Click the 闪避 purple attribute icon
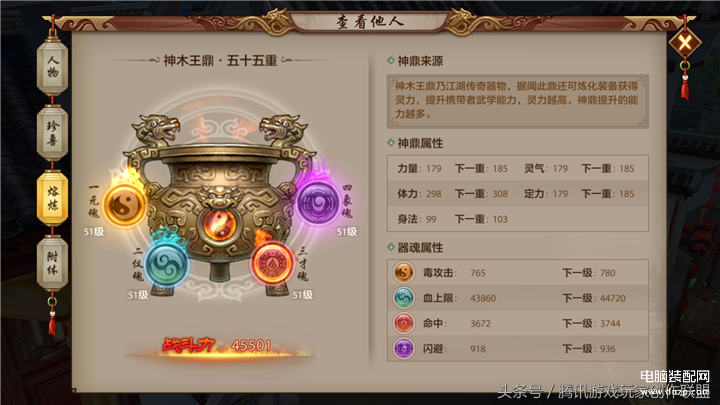Screen dimensions: 720x405 404,348
